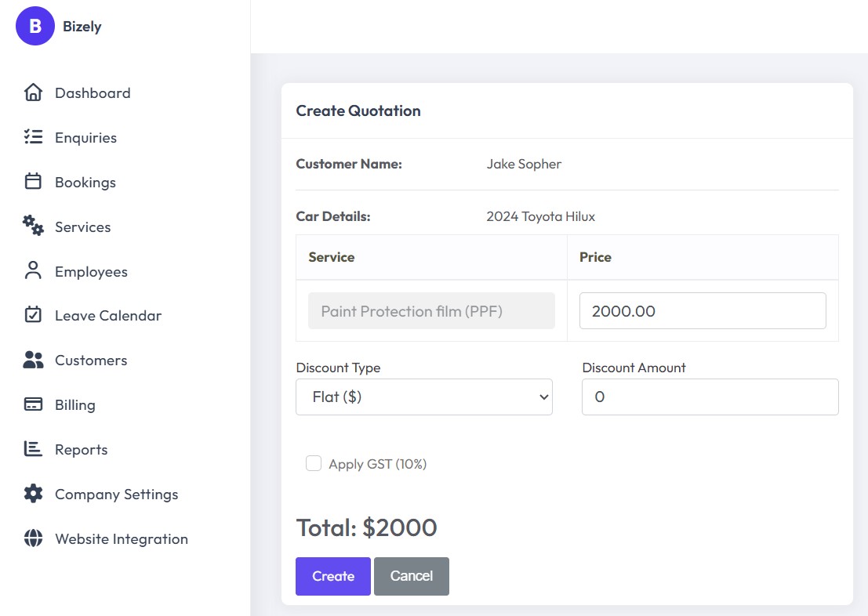The image size is (868, 616).
Task: Click the Bizely brand name
Action: coord(82,27)
